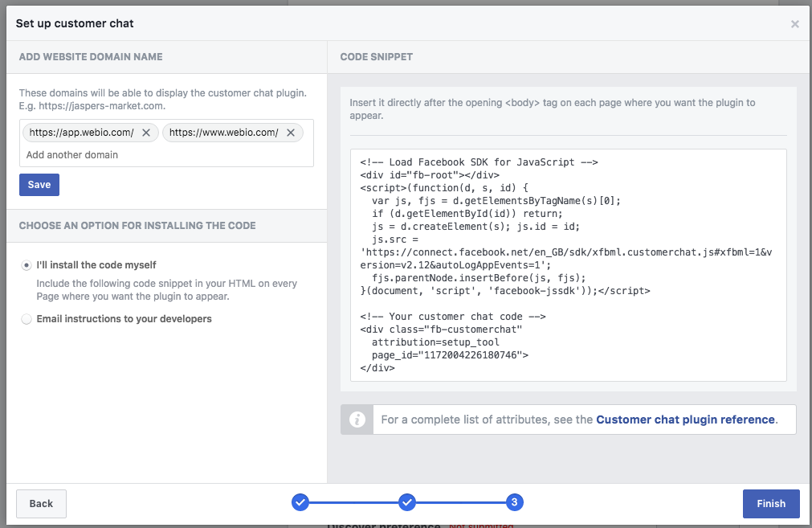Click the Add another domain field

[166, 155]
